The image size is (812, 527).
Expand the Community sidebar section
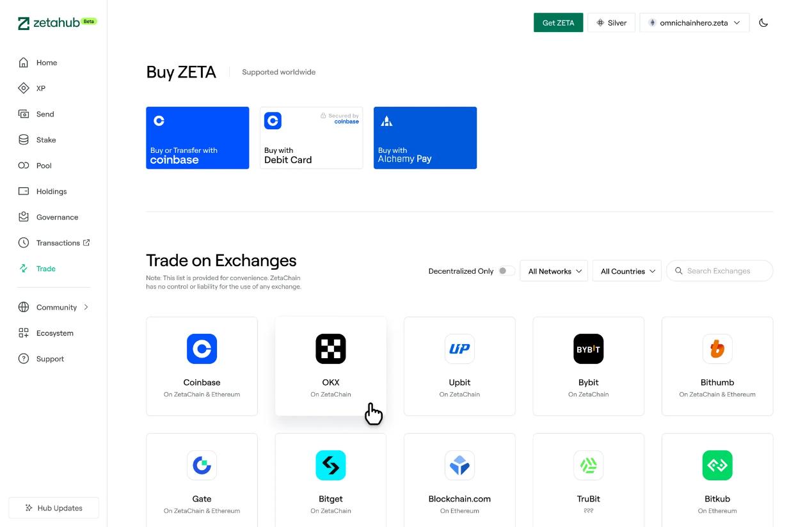(x=56, y=307)
